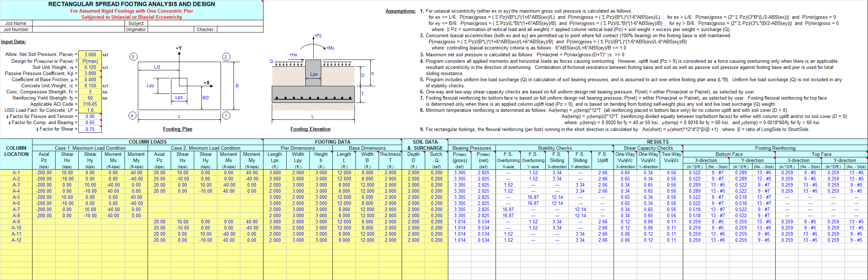This screenshot has width=868, height=280.
Task: Open the Applicable ACI Code 318-05 selector
Action: coord(90,104)
